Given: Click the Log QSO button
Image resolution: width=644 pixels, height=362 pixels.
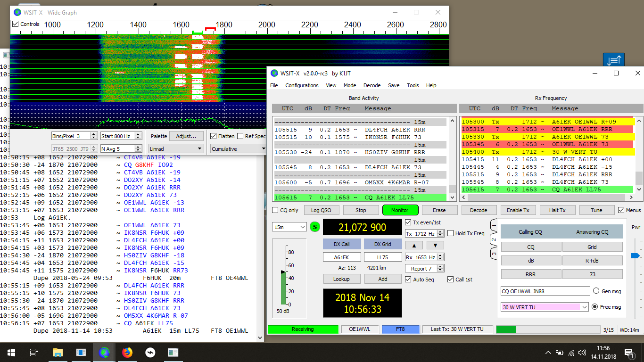Looking at the screenshot, I should coord(321,210).
